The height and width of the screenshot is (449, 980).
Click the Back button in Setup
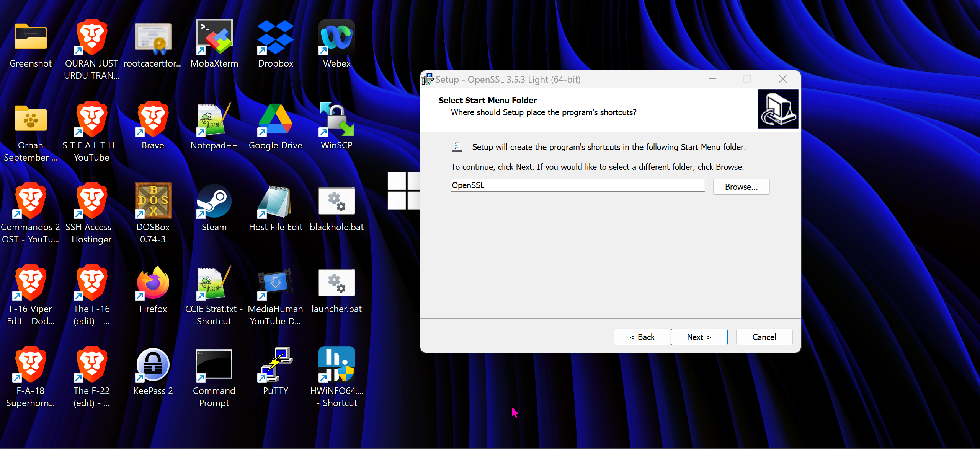tap(642, 337)
